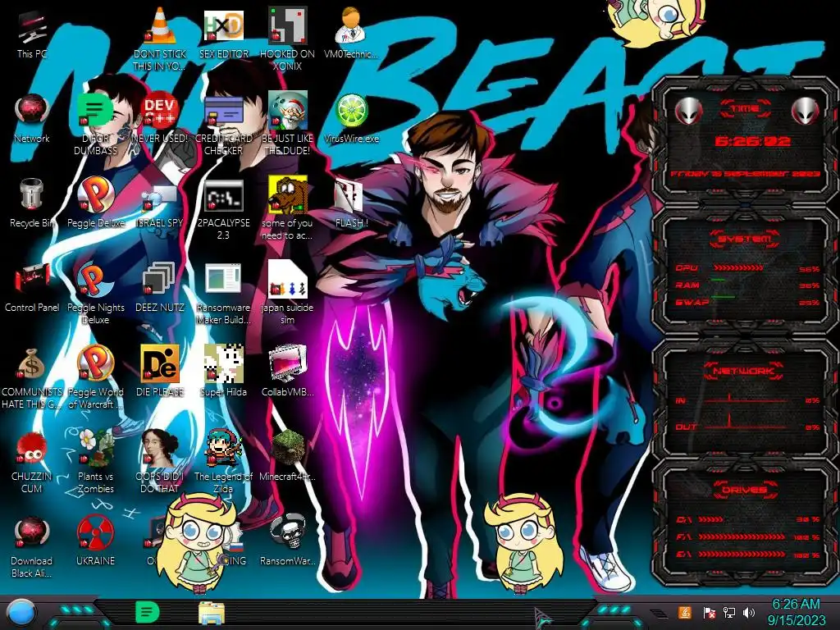The image size is (840, 630).
Task: Click the F:\ drive usage bar
Action: point(742,536)
